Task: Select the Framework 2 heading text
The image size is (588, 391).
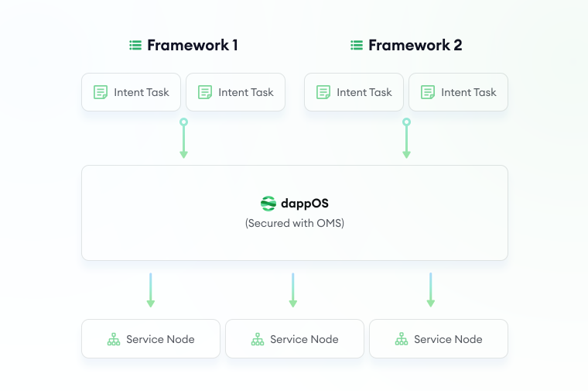Action: click(415, 46)
